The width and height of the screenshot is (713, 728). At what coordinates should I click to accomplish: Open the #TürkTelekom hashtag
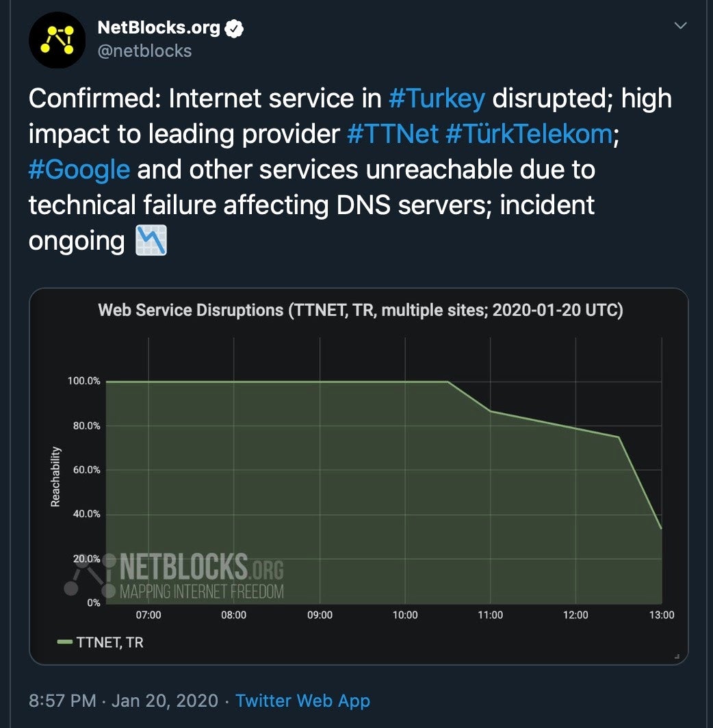528,134
